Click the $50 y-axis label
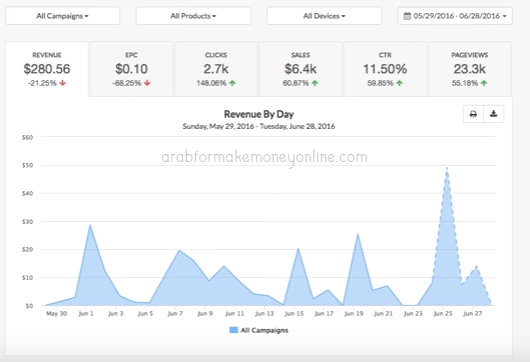Image resolution: width=530 pixels, height=362 pixels. [27, 165]
